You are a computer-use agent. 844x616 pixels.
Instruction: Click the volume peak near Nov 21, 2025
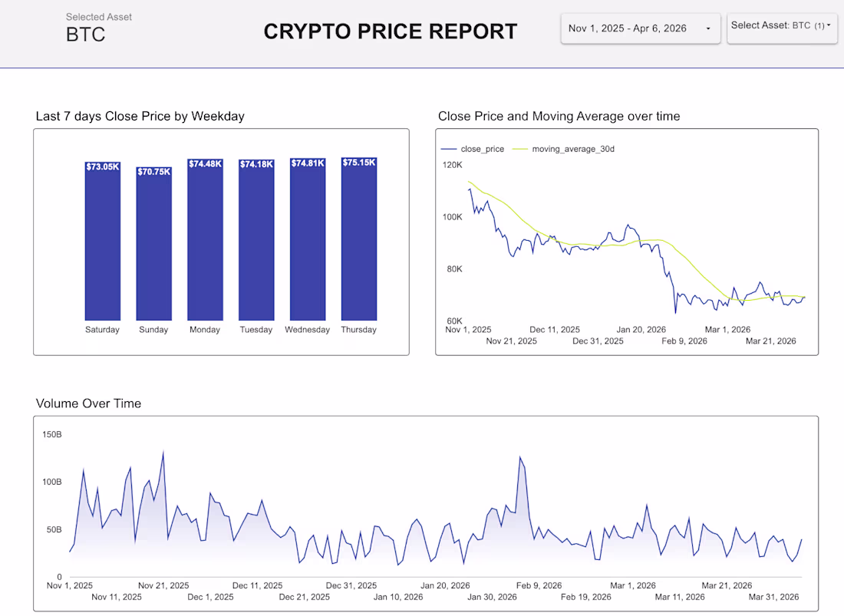tap(163, 453)
